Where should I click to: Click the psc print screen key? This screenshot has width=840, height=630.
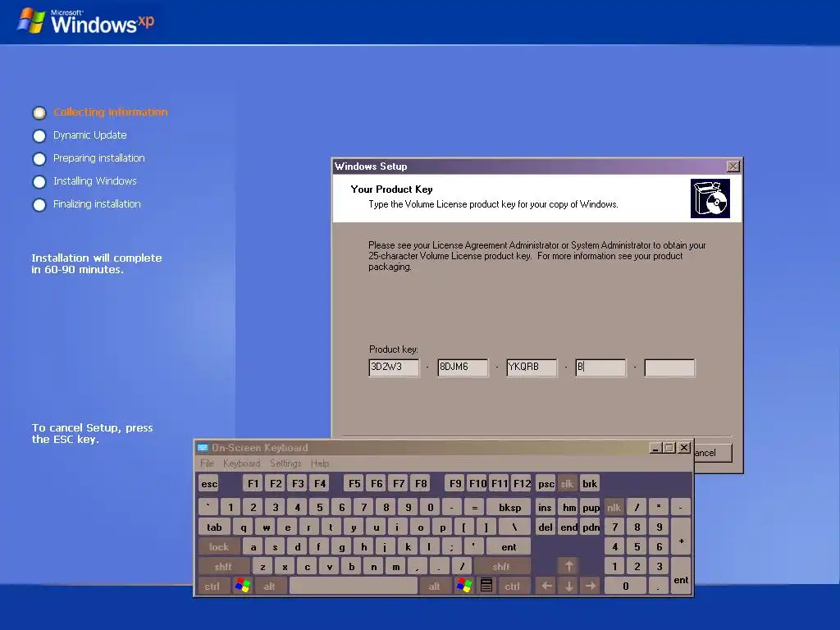(x=546, y=484)
